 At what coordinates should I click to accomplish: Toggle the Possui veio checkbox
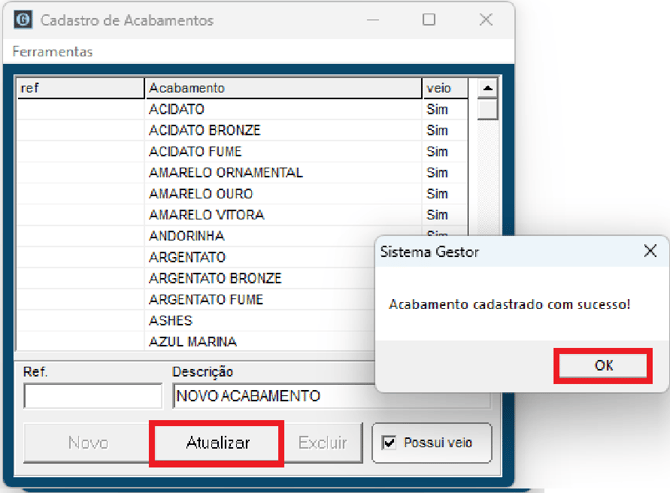[388, 442]
